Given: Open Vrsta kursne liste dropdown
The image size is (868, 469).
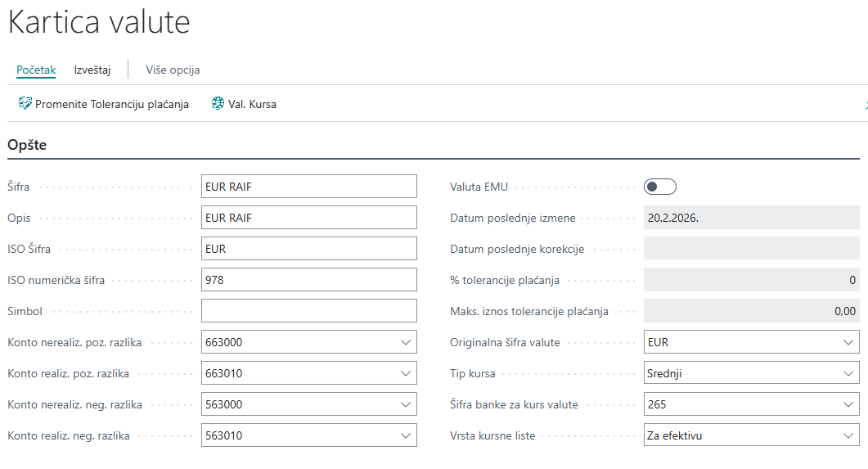Looking at the screenshot, I should [x=848, y=435].
